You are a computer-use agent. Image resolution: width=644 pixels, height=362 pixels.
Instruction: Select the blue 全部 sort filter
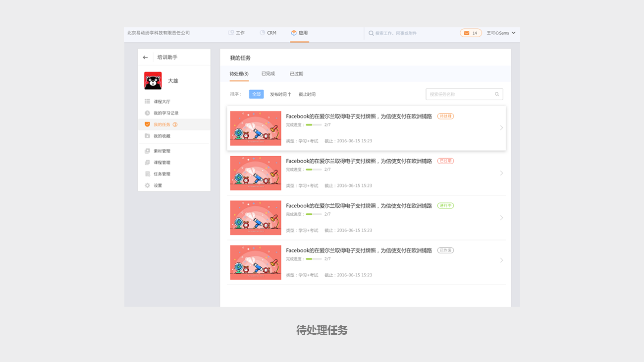point(256,94)
